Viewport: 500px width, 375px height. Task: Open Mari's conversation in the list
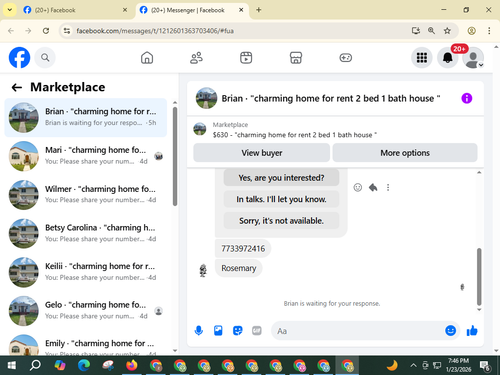(86, 156)
